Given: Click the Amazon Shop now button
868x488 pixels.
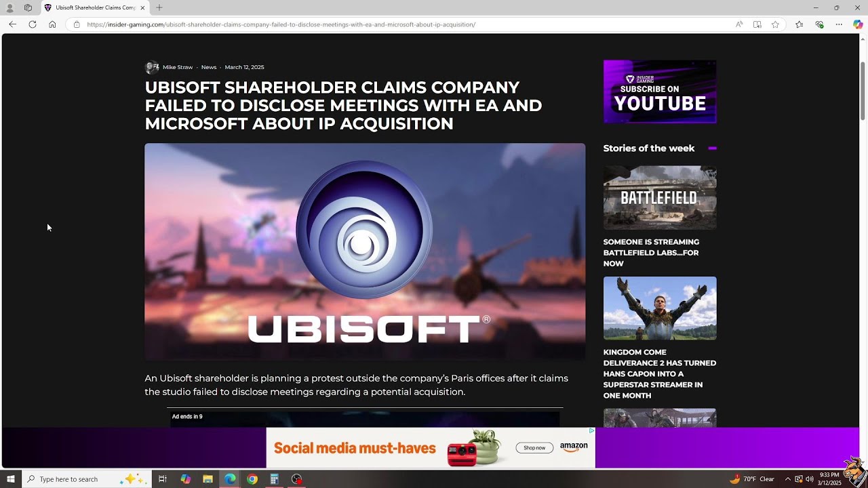Looking at the screenshot, I should 534,448.
